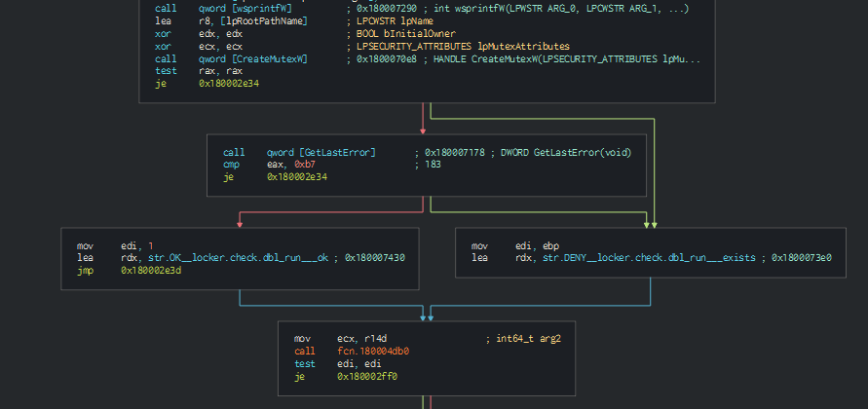
Task: Open the called function fcn.180004db0
Action: point(373,352)
